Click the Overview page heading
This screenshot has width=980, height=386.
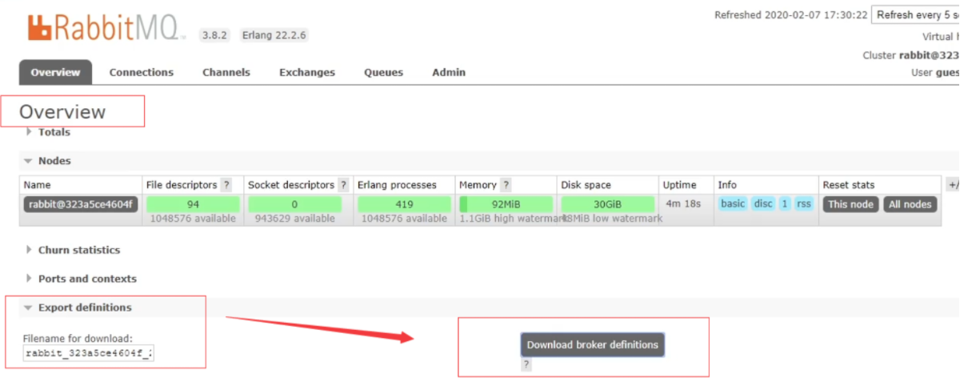point(62,111)
